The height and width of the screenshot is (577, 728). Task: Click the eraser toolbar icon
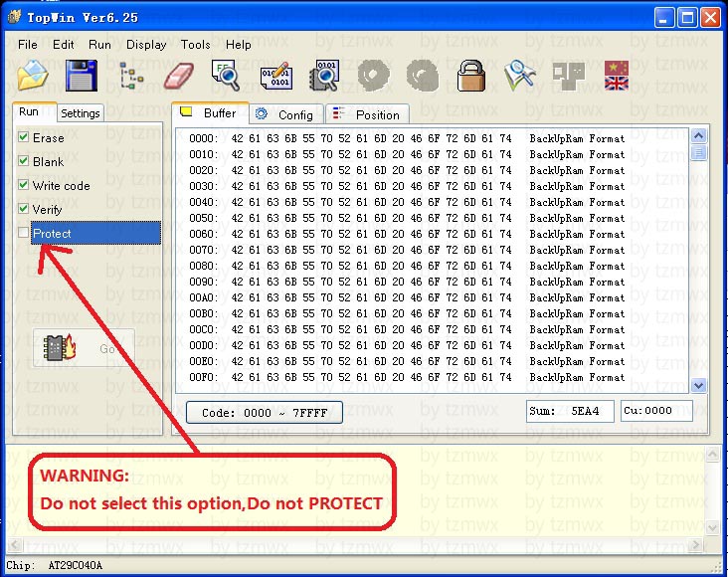click(x=179, y=76)
